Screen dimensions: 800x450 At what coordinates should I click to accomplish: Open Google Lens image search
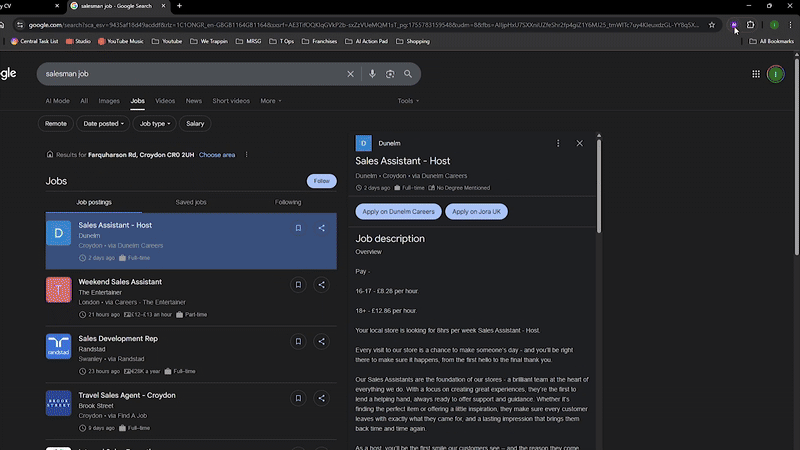390,74
